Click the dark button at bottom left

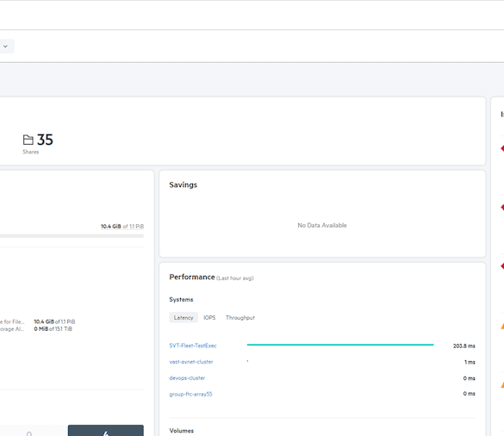click(106, 431)
